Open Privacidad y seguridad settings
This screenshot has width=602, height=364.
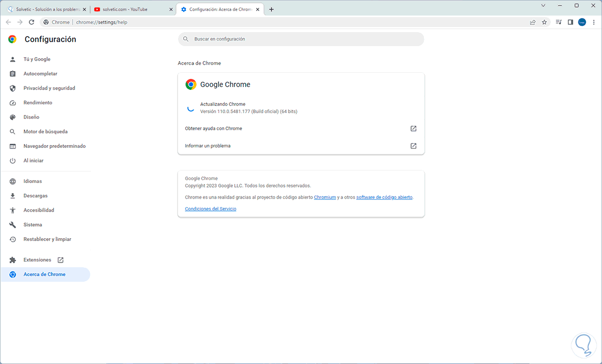pyautogui.click(x=49, y=88)
